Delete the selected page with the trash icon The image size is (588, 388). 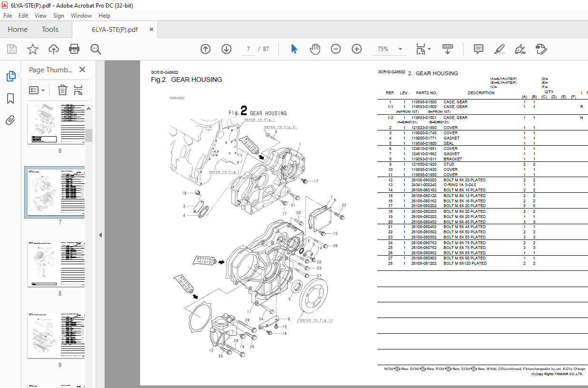pos(62,90)
